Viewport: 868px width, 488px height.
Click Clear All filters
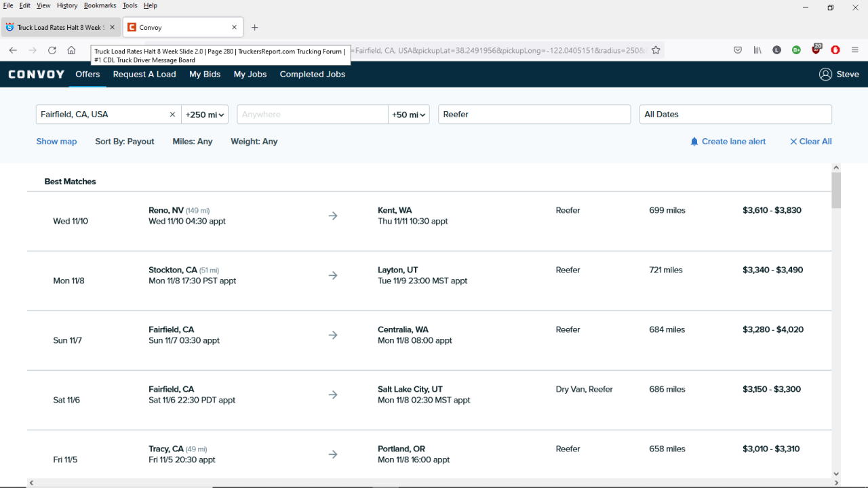811,142
